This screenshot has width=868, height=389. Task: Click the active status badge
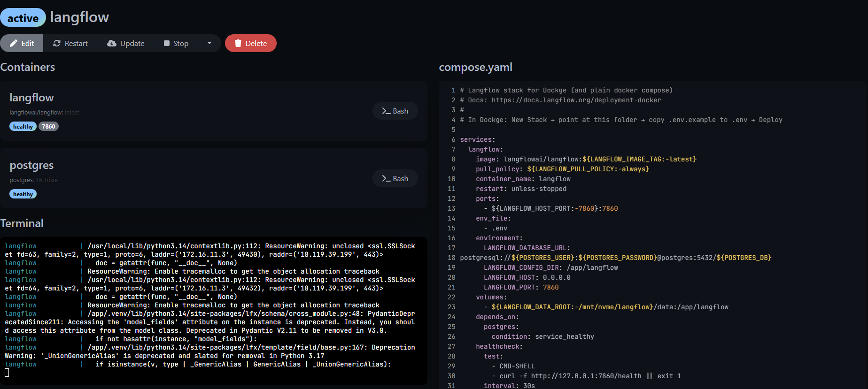point(23,18)
